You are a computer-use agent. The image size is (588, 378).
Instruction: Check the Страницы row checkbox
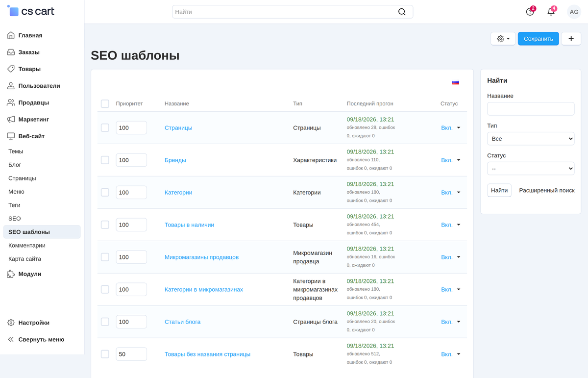(x=105, y=127)
